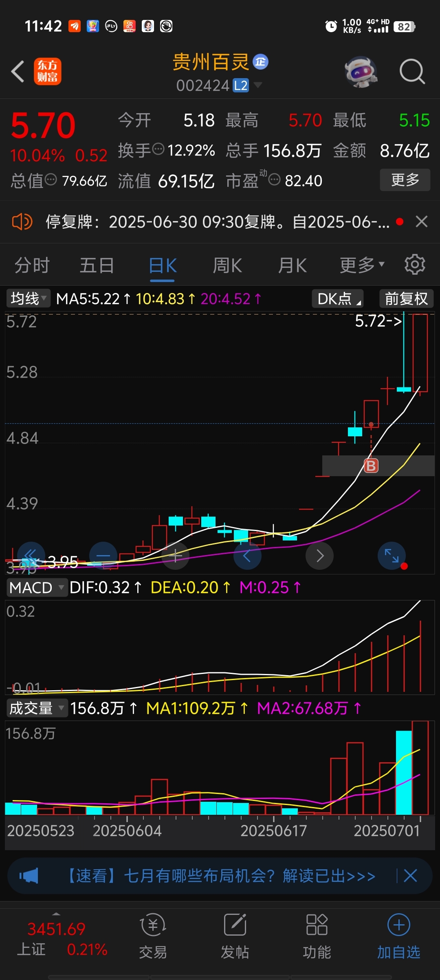Select the 日K tab
This screenshot has height=980, width=440.
click(x=163, y=266)
